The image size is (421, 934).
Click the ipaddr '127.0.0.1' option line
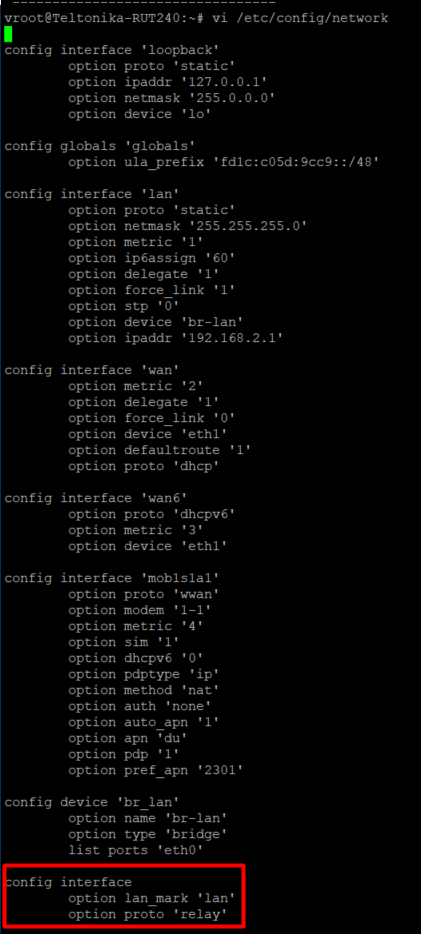point(167,82)
